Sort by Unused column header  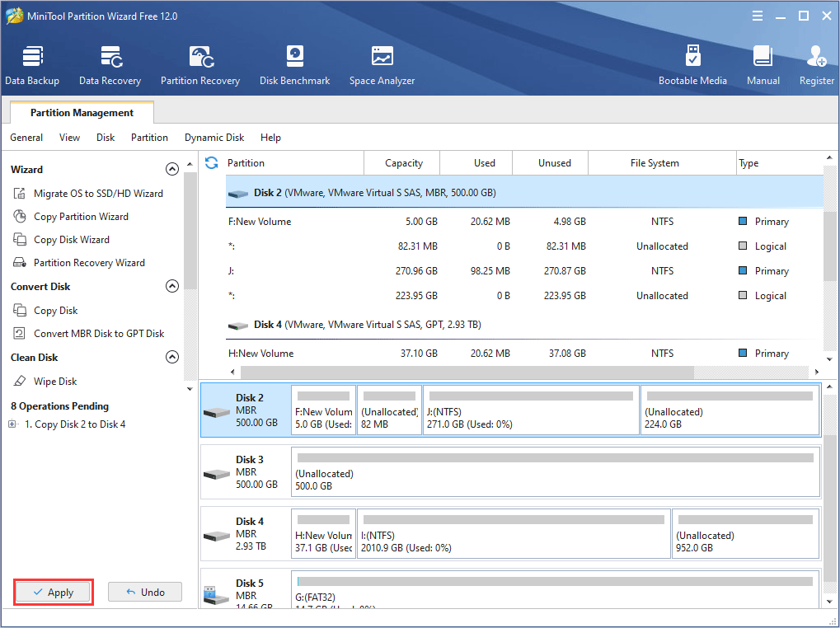(550, 162)
